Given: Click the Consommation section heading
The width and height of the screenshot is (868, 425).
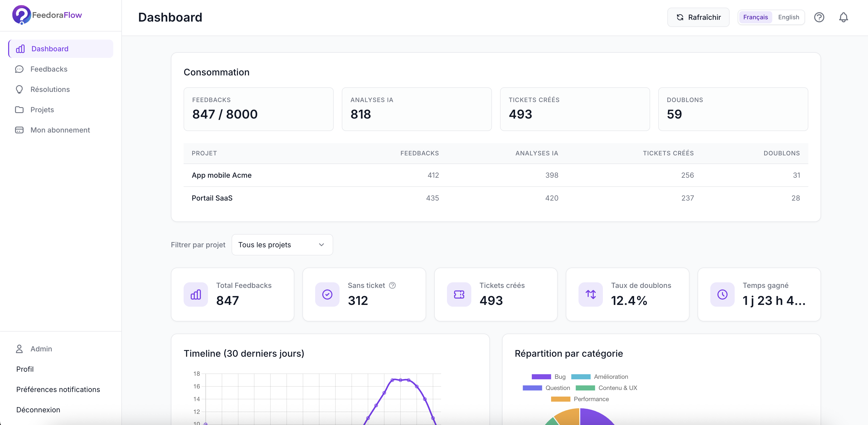Looking at the screenshot, I should pyautogui.click(x=216, y=72).
